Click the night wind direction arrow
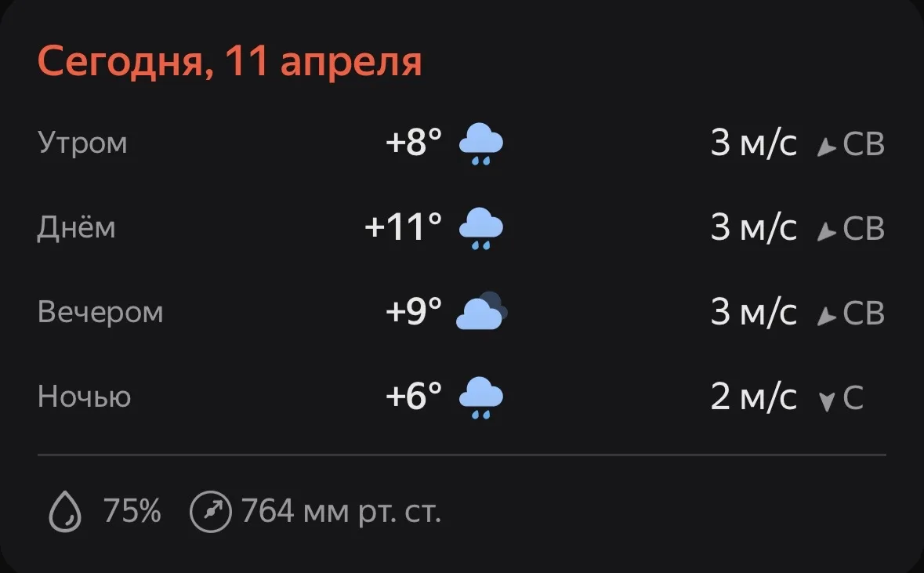924x573 pixels. point(826,401)
